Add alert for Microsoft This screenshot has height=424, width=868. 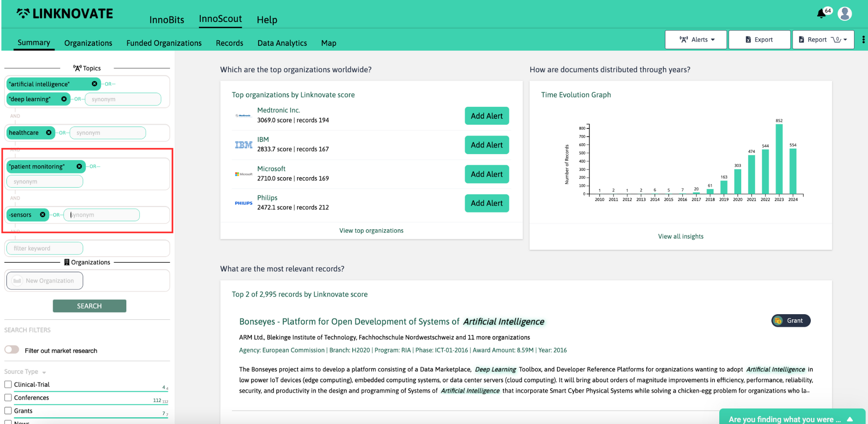click(487, 174)
